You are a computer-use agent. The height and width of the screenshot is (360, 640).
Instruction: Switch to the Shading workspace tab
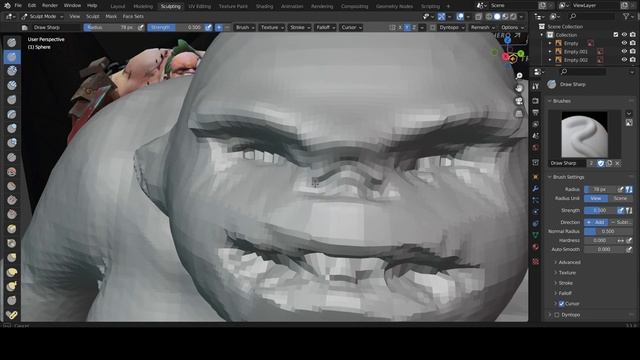pos(264,6)
